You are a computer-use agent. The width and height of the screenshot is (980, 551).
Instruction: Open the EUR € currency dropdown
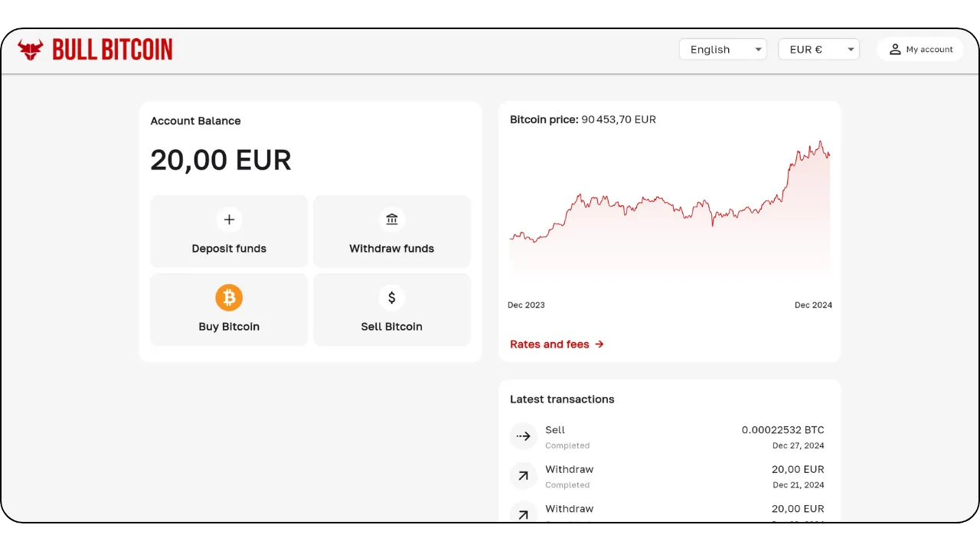(818, 50)
